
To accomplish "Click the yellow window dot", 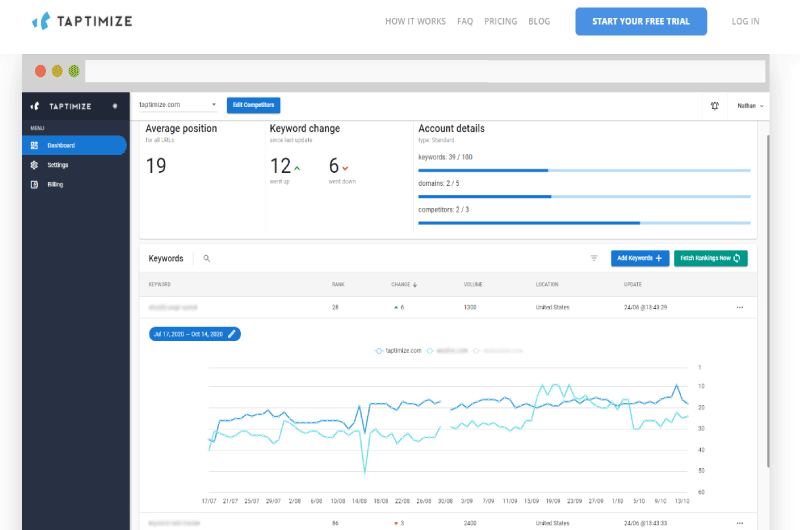I will (x=57, y=71).
